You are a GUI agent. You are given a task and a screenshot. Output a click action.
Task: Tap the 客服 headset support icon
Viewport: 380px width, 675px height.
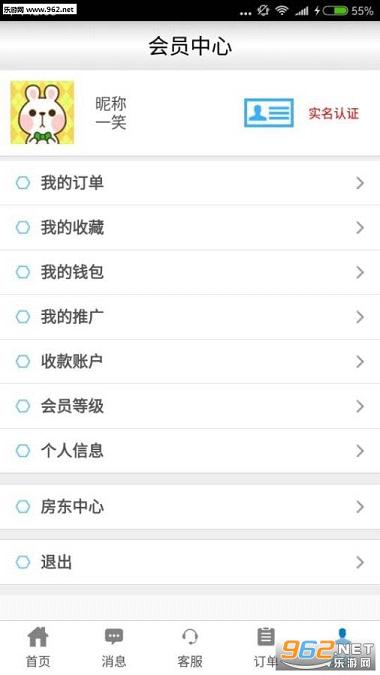click(x=190, y=637)
